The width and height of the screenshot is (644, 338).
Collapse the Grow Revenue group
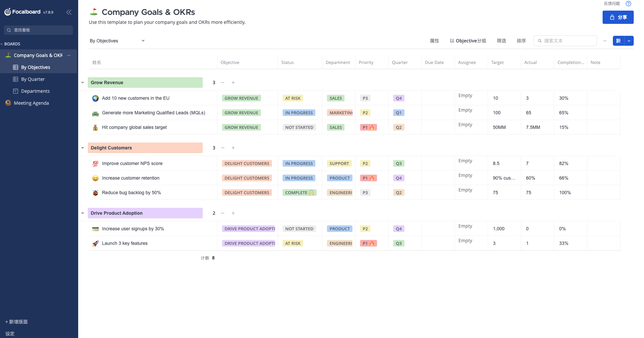(83, 83)
